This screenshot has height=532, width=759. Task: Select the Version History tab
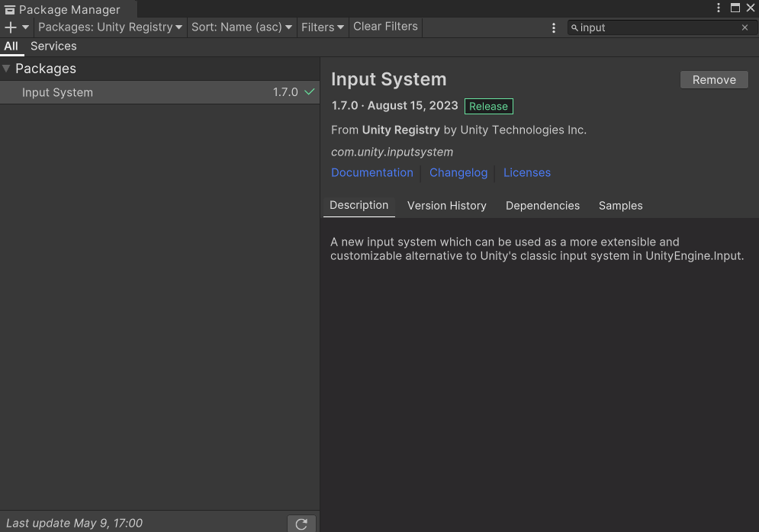447,206
